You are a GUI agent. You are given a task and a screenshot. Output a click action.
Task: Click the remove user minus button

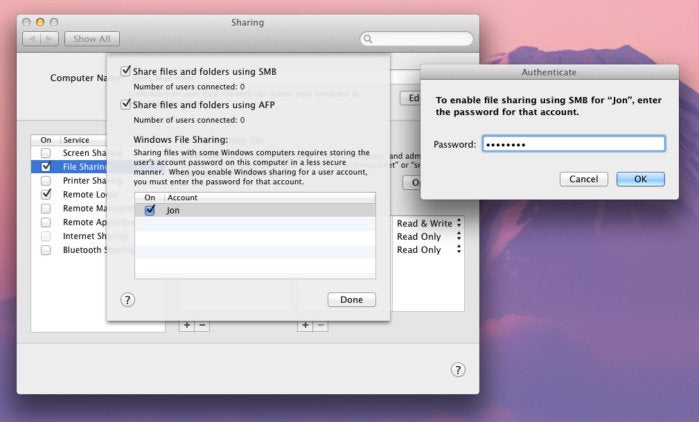tap(321, 325)
